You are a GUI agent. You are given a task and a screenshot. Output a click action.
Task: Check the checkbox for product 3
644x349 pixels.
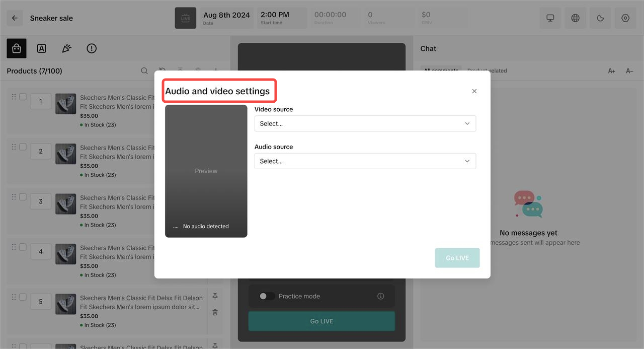tap(23, 197)
